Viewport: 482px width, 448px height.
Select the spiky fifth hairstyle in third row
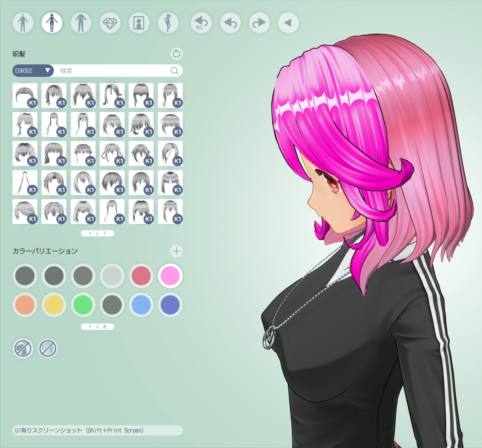[x=141, y=153]
